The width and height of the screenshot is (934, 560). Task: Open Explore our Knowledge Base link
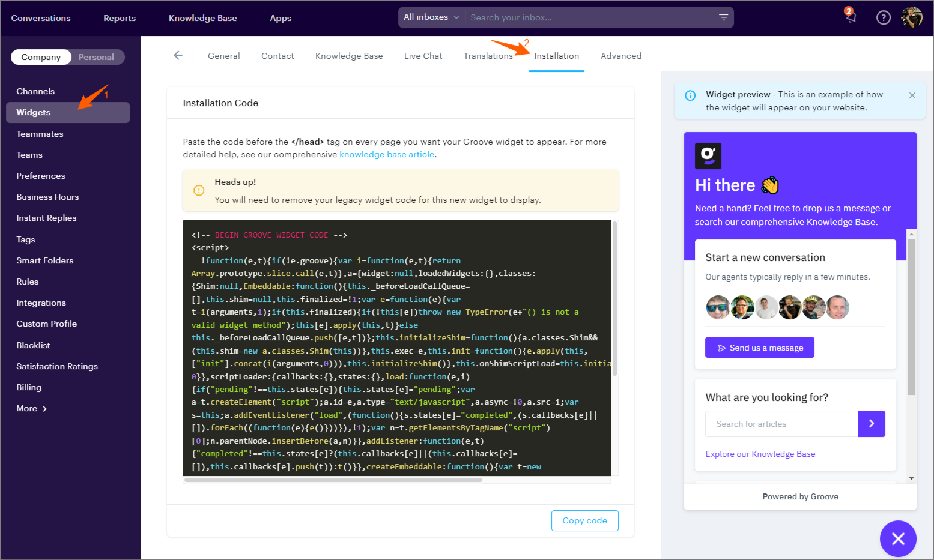(x=760, y=454)
